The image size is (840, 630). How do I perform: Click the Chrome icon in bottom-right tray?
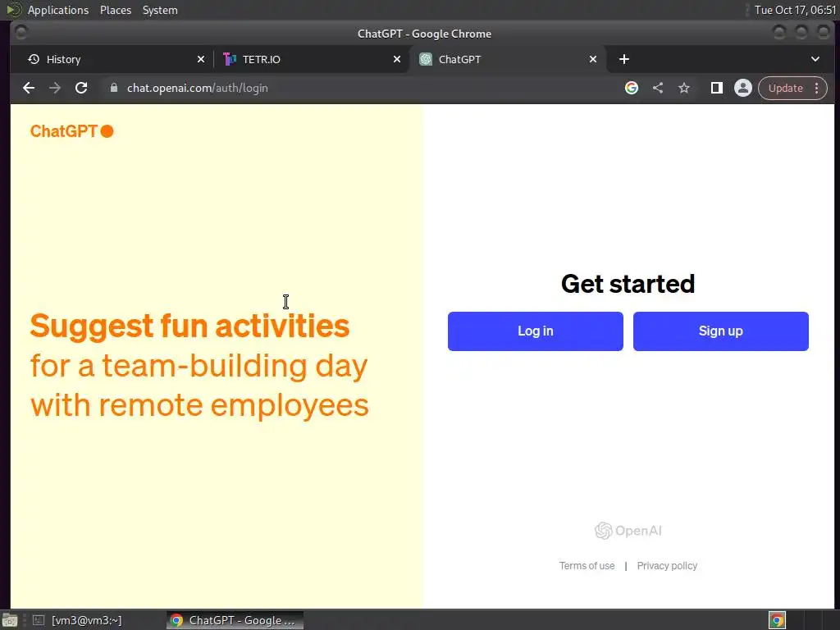click(x=777, y=620)
